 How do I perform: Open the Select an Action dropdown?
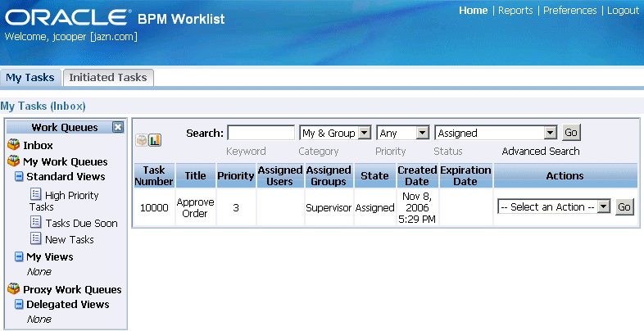pyautogui.click(x=554, y=206)
